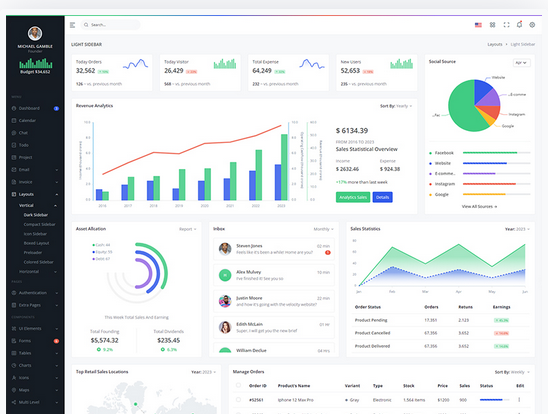This screenshot has height=414, width=548.
Task: Open the apps grid icon in header
Action: click(x=492, y=25)
